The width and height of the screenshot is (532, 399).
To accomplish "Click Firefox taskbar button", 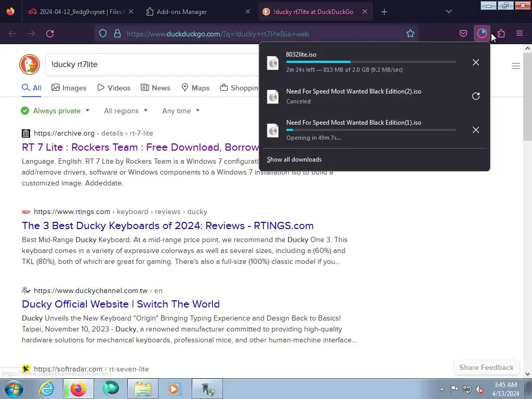I will click(x=78, y=389).
